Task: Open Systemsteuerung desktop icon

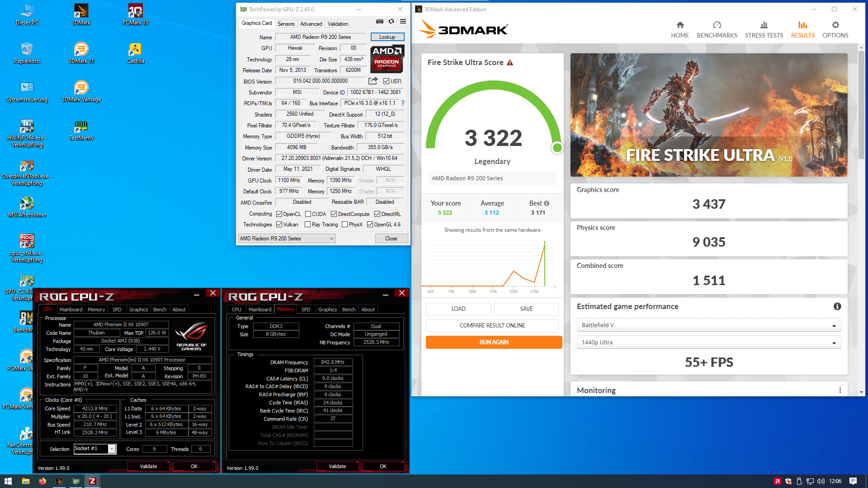Action: (x=27, y=91)
